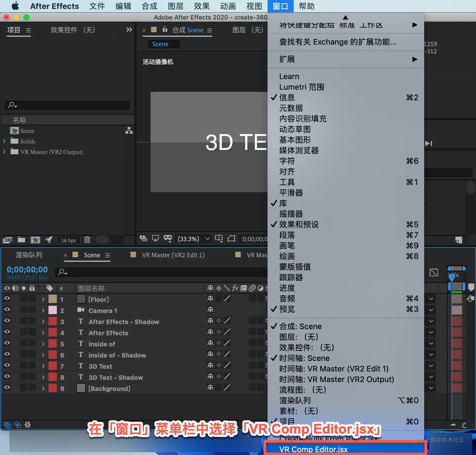Toggle region of interest icon
This screenshot has width=476, height=455.
pos(231,239)
